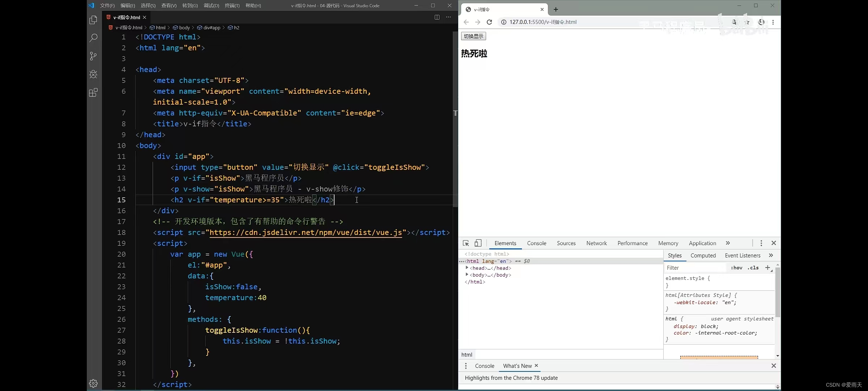Click the split editor icon
This screenshot has width=868, height=391.
coord(437,17)
